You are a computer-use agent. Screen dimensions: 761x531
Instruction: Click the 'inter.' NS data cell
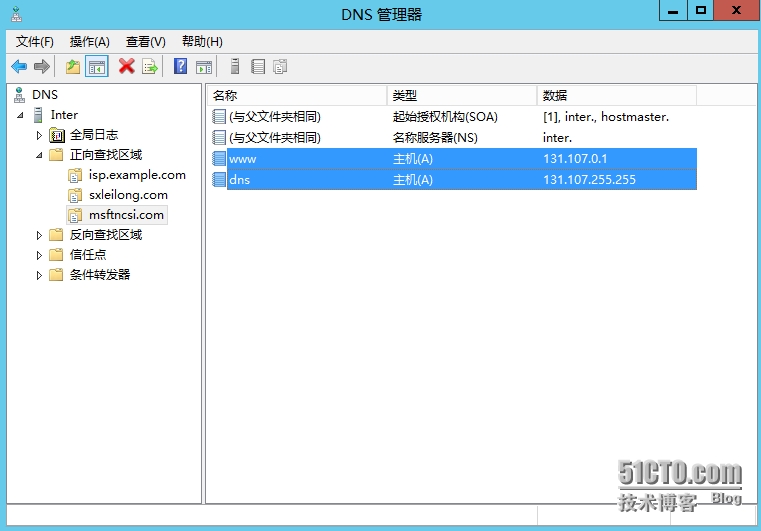[557, 138]
